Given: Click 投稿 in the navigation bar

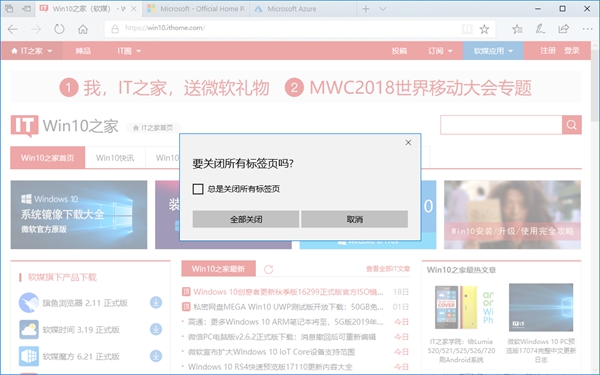Looking at the screenshot, I should [x=399, y=51].
